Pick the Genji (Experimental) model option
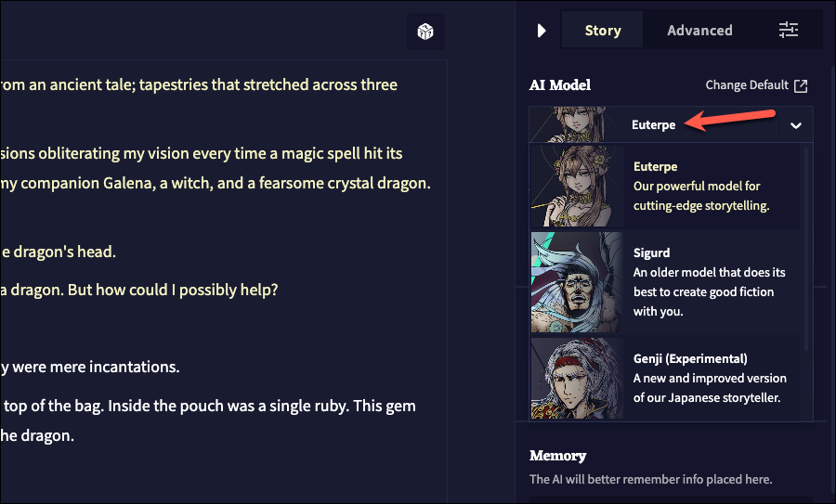Image resolution: width=836 pixels, height=504 pixels. 665,379
